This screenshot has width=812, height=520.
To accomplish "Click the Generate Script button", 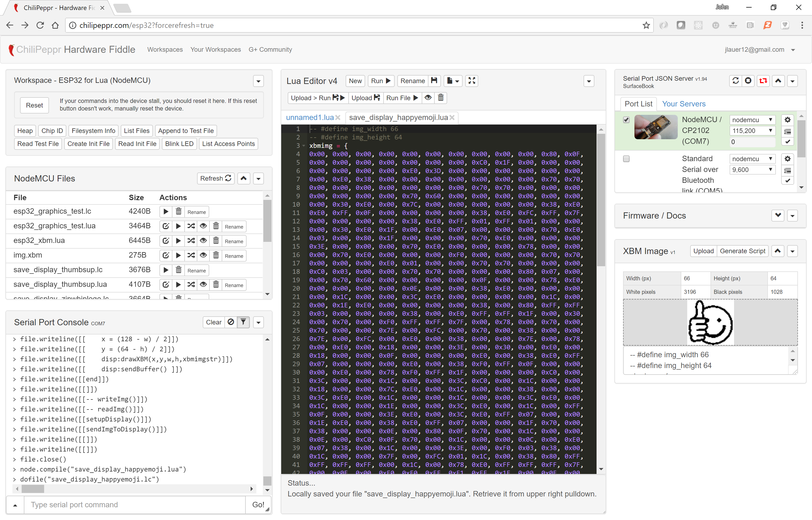I will pos(742,251).
